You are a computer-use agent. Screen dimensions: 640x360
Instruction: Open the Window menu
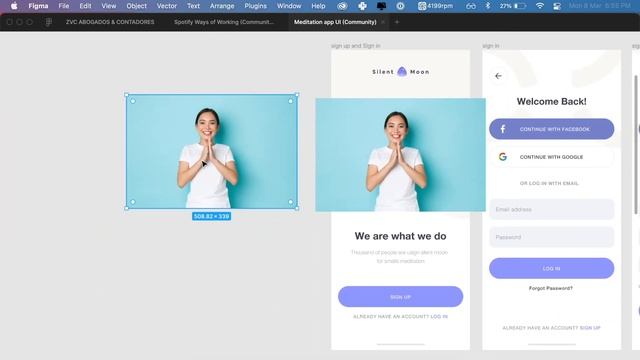[289, 6]
